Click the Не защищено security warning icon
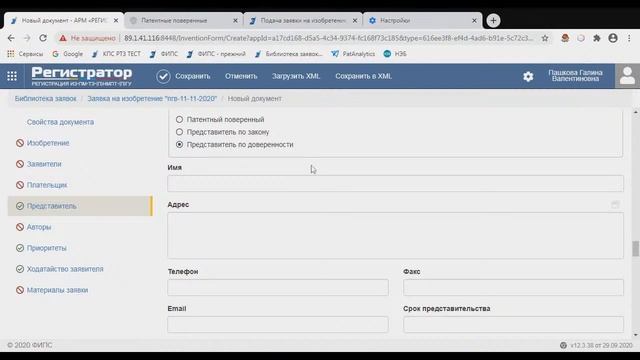640x360 pixels. [62, 38]
